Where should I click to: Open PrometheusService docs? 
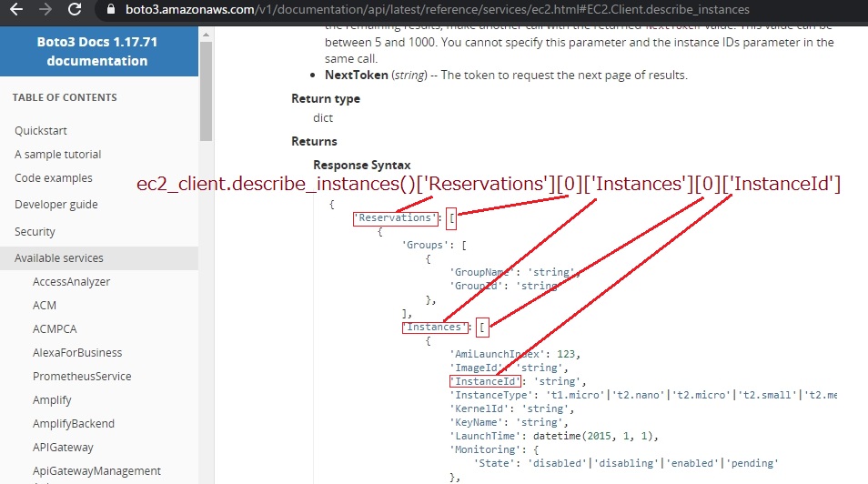82,377
